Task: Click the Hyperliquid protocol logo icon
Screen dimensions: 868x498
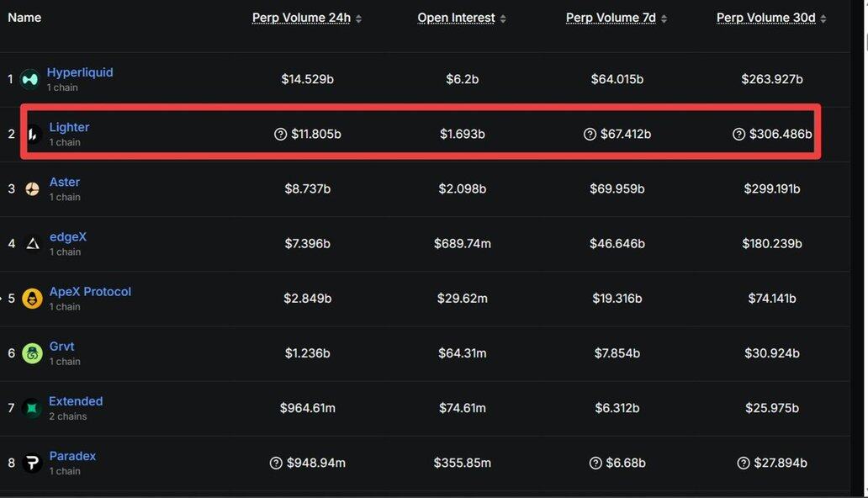Action: pos(30,79)
